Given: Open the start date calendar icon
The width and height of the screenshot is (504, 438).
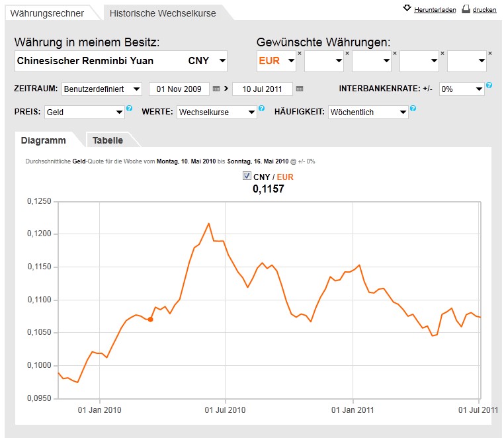Looking at the screenshot, I should pyautogui.click(x=216, y=89).
